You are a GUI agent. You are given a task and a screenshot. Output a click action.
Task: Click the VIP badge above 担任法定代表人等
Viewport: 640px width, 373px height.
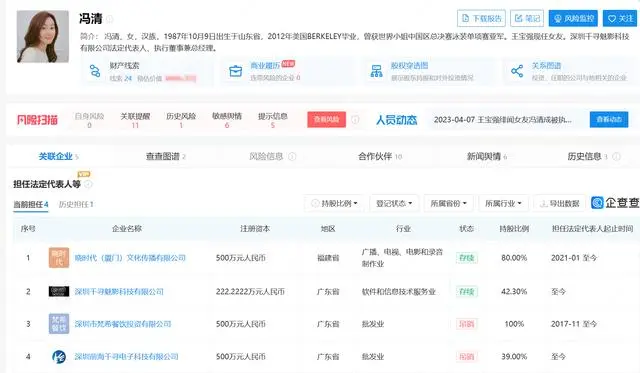coord(84,174)
